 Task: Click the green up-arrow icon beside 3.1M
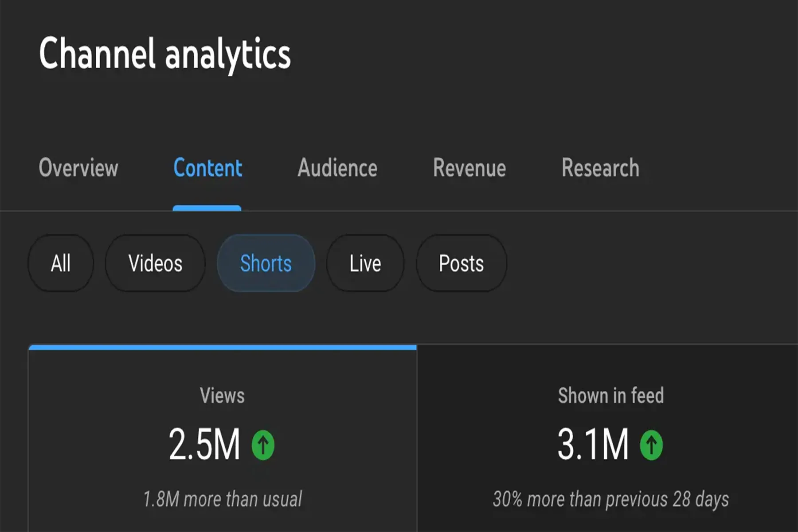(x=651, y=445)
